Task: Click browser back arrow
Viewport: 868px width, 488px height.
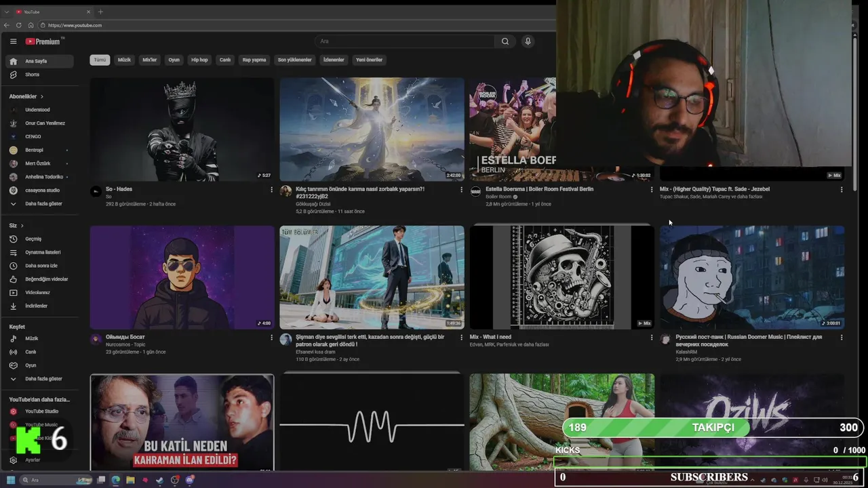Action: coord(7,25)
